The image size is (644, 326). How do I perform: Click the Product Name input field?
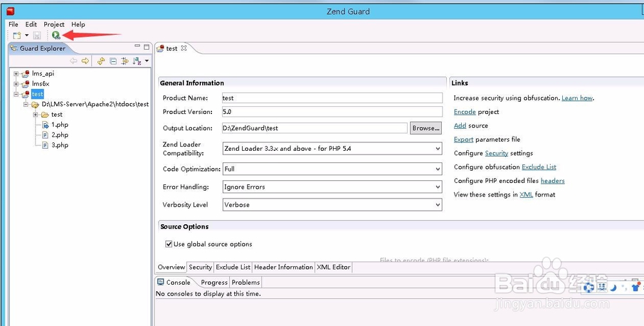[x=332, y=98]
